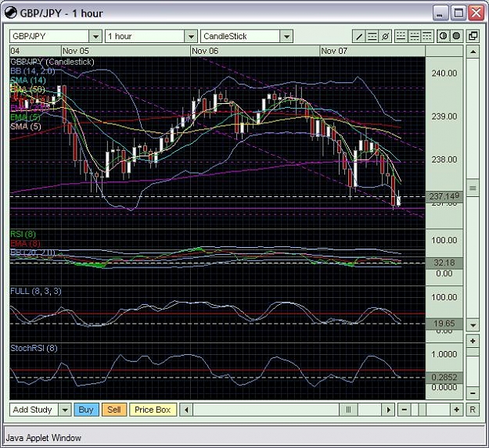
Task: Click the 32.18 RSI value marker
Action: (x=444, y=263)
